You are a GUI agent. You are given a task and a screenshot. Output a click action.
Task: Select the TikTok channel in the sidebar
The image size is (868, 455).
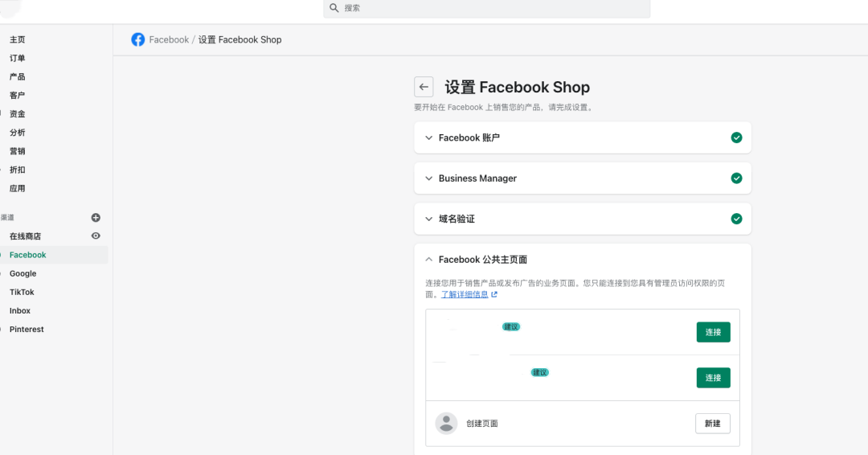pos(22,292)
